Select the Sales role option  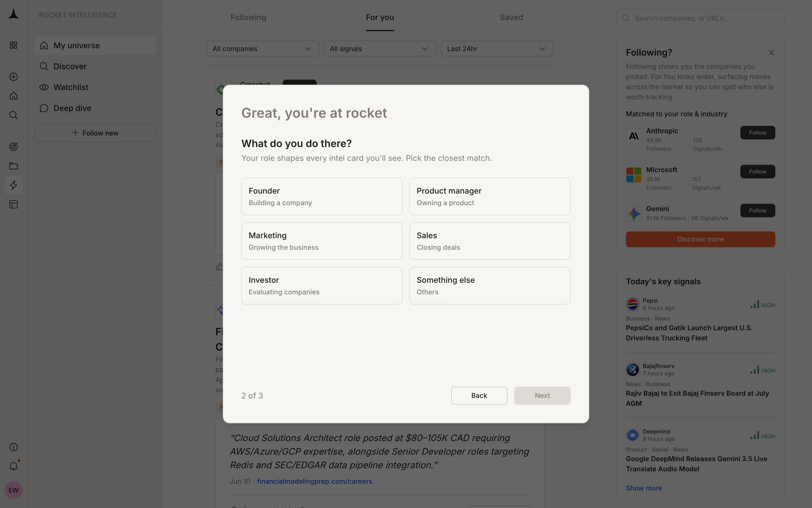coord(490,241)
